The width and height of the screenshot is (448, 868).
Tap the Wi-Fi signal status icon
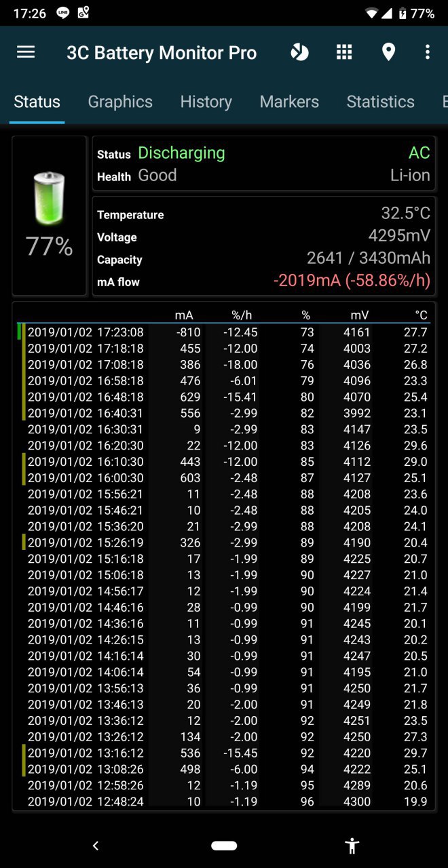371,13
